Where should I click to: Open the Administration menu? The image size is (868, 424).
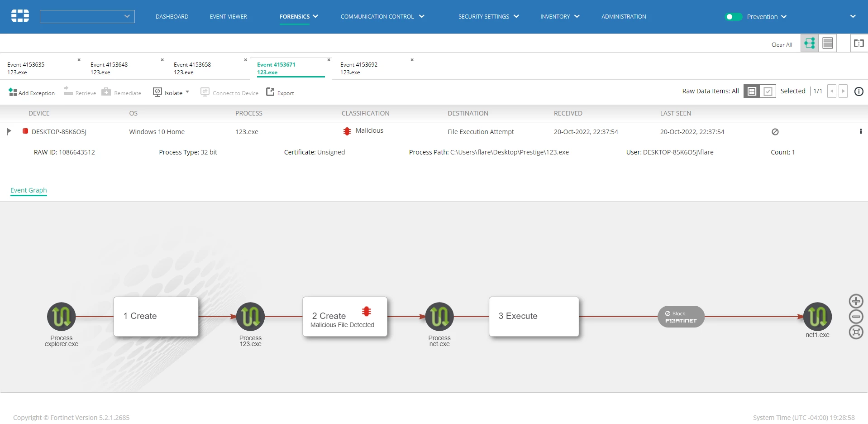[x=624, y=17]
